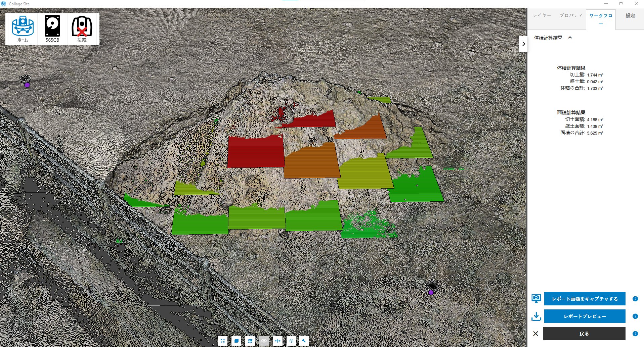This screenshot has height=347, width=644.
Task: Select the solid cube view icon
Action: [236, 341]
